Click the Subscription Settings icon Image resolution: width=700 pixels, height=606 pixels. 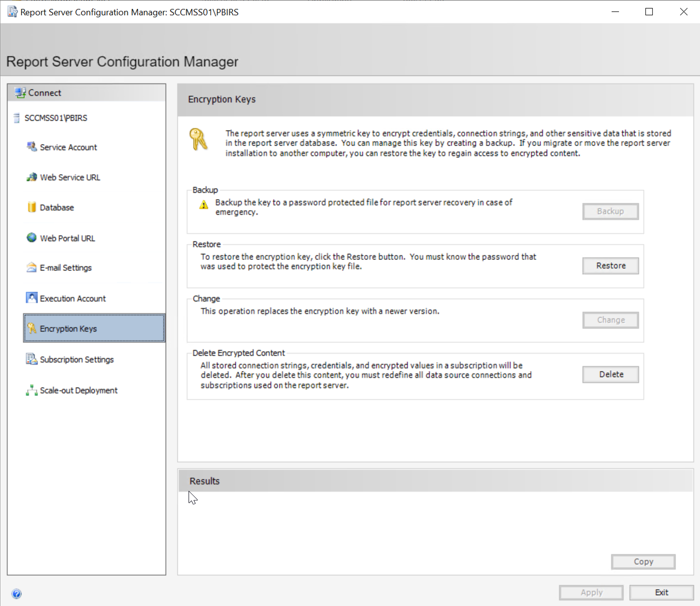click(31, 359)
